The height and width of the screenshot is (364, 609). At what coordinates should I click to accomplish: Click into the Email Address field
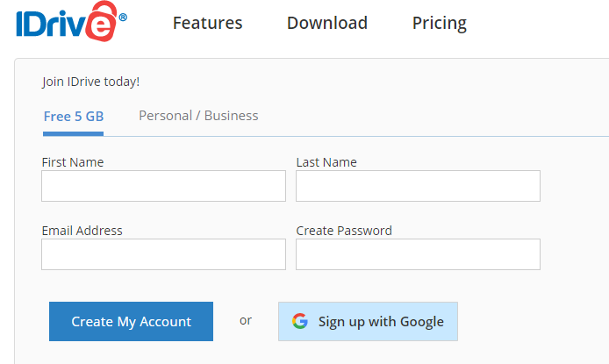point(163,254)
